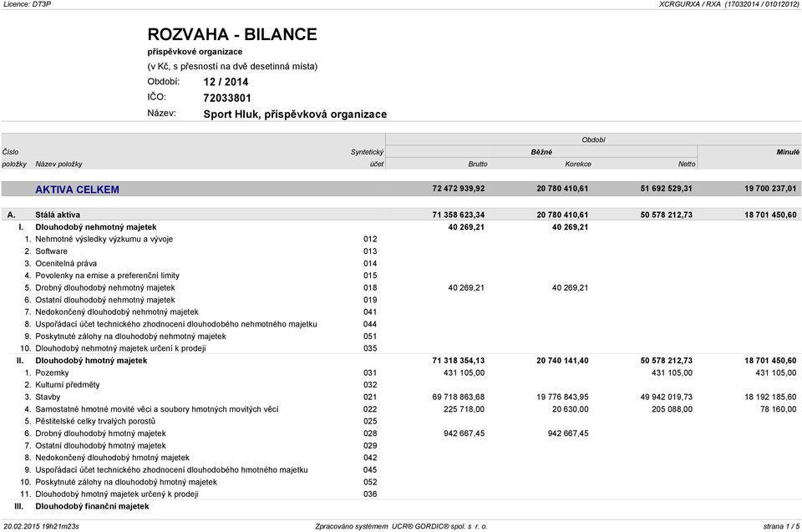Image resolution: width=802 pixels, height=532 pixels.
Task: Click 'Poskytnuté zálohy na dlouhodobý hmotný majetek'
Action: (126, 482)
